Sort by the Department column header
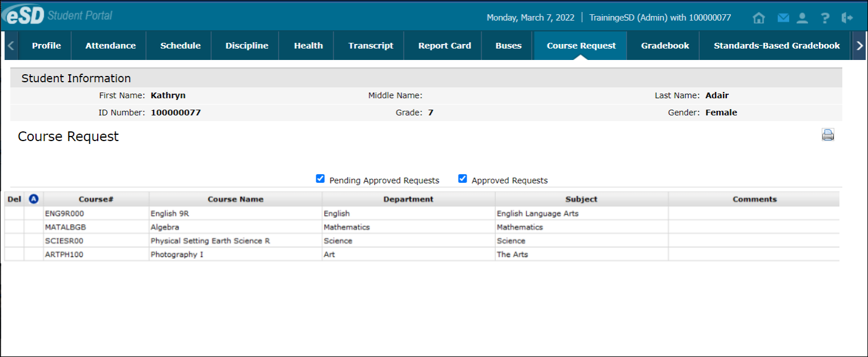868x357 pixels. click(408, 199)
